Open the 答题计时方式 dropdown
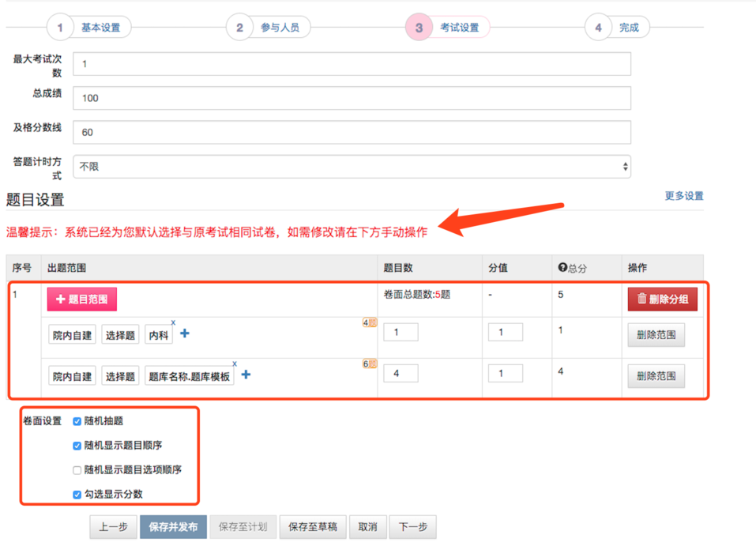Screen dimensions: 756x550 352,167
